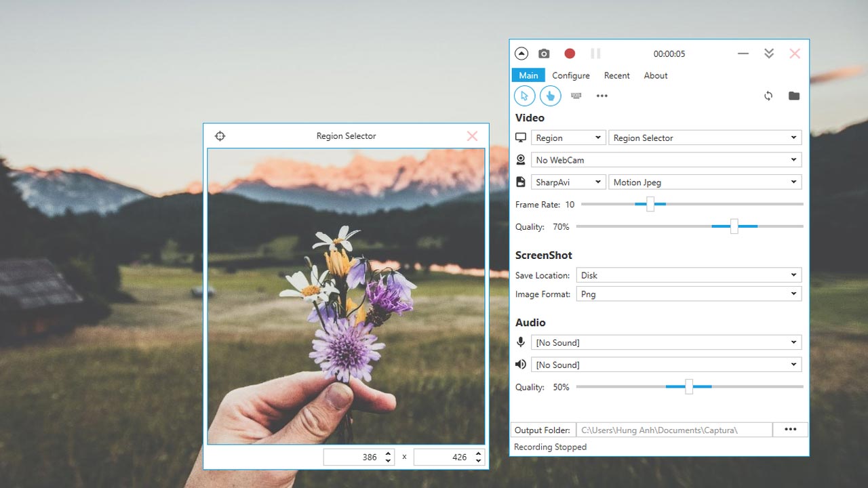Toggle the keystrokes keyboard option

point(576,96)
